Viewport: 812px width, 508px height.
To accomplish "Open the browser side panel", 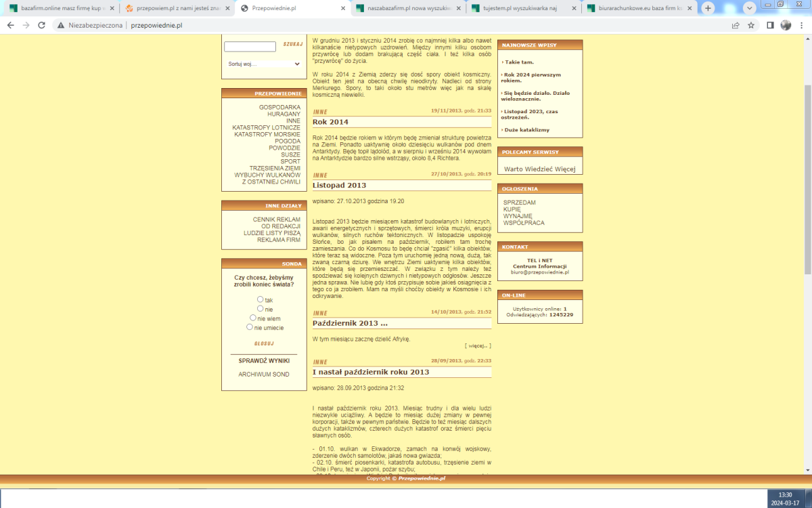I will [x=770, y=25].
